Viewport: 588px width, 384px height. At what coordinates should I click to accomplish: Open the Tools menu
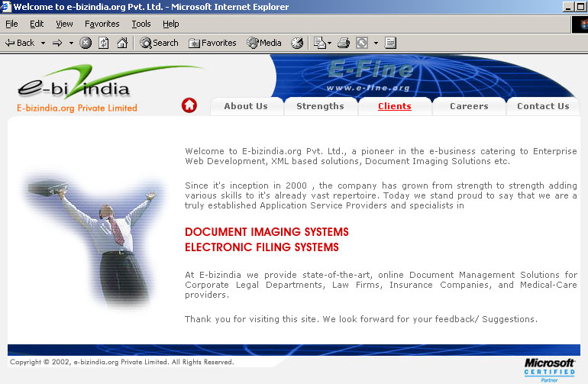[141, 24]
